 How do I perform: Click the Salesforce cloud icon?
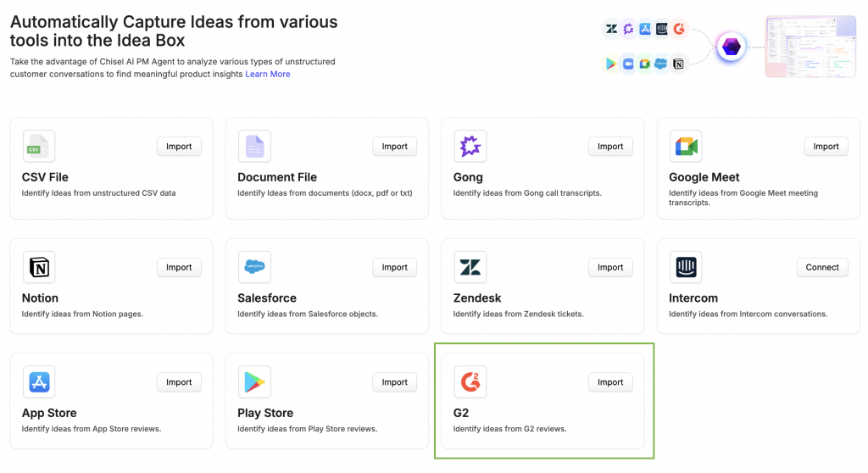coord(254,267)
